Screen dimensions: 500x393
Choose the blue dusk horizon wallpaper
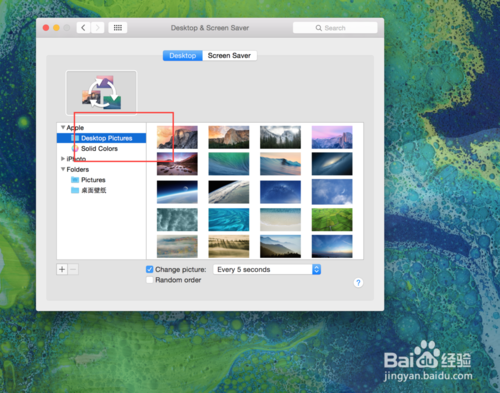pyautogui.click(x=332, y=246)
